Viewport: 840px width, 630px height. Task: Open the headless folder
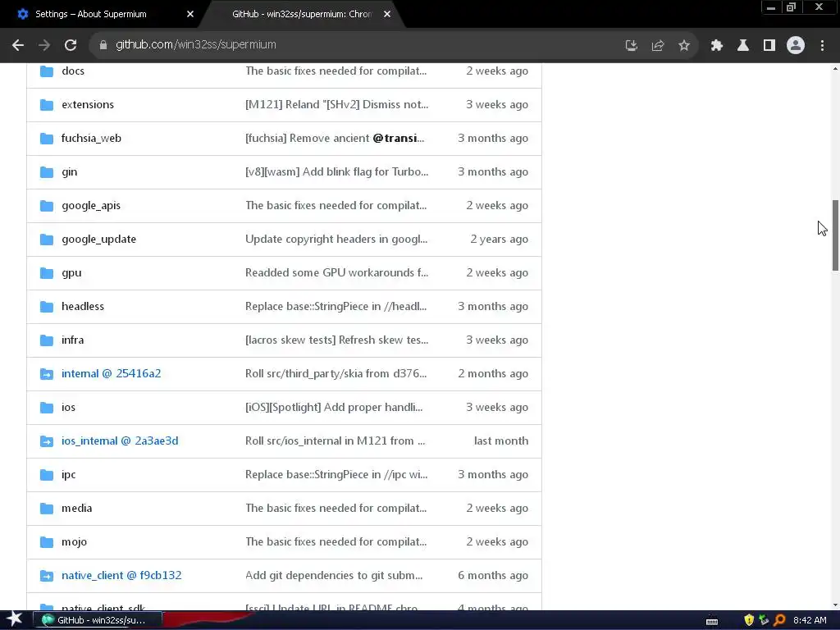coord(83,307)
